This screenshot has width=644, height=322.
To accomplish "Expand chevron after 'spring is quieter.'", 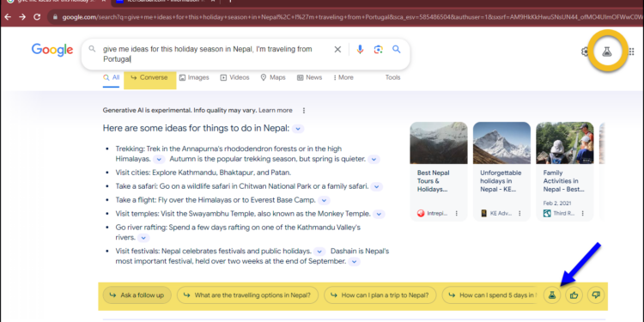I will [374, 160].
